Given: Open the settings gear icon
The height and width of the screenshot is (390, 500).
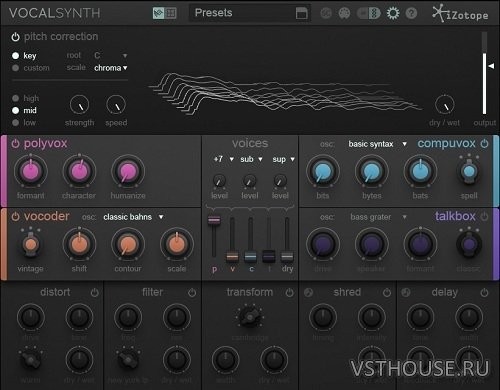Looking at the screenshot, I should [x=393, y=13].
